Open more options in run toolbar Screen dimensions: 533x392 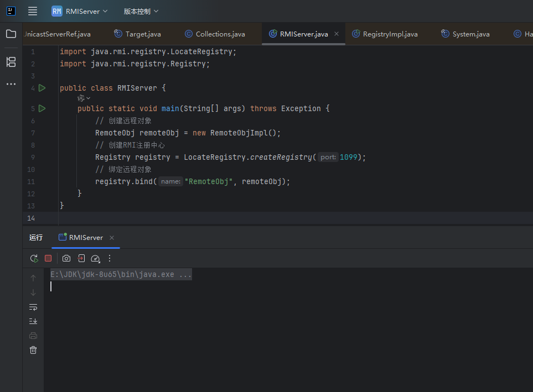point(110,258)
